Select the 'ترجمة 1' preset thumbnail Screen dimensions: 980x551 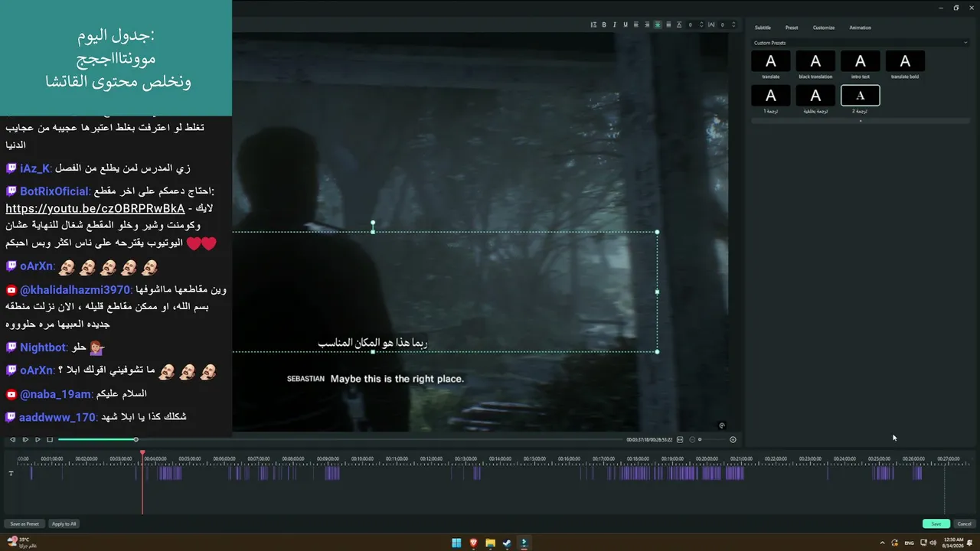(771, 96)
